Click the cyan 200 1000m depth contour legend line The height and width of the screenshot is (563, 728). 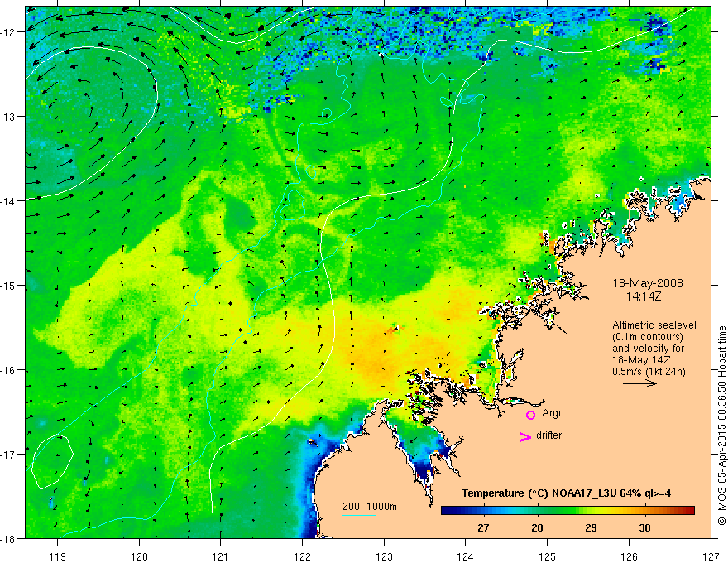[x=359, y=515]
